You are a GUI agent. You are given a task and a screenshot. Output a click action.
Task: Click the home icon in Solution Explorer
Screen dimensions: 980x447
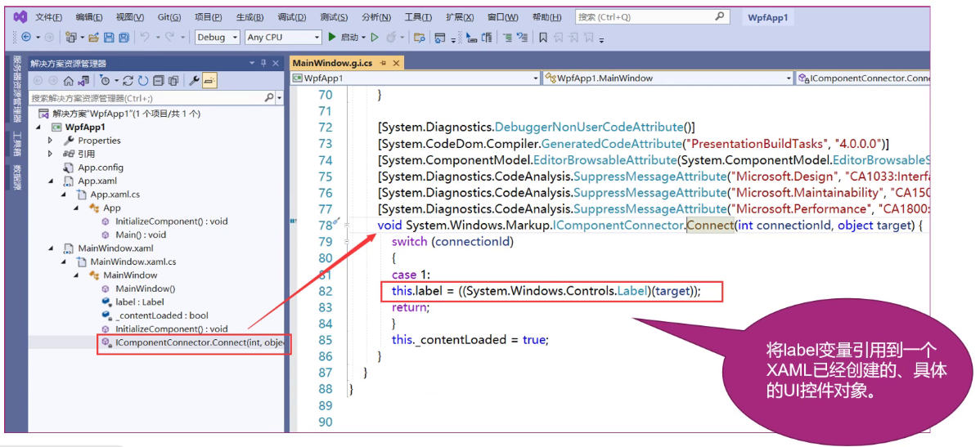(x=69, y=81)
